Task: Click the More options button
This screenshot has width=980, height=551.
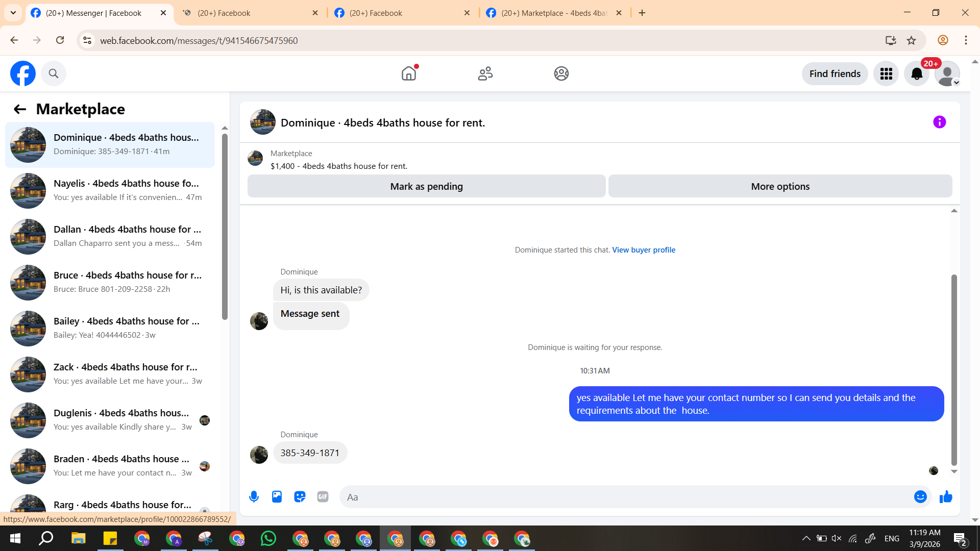Action: point(779,187)
